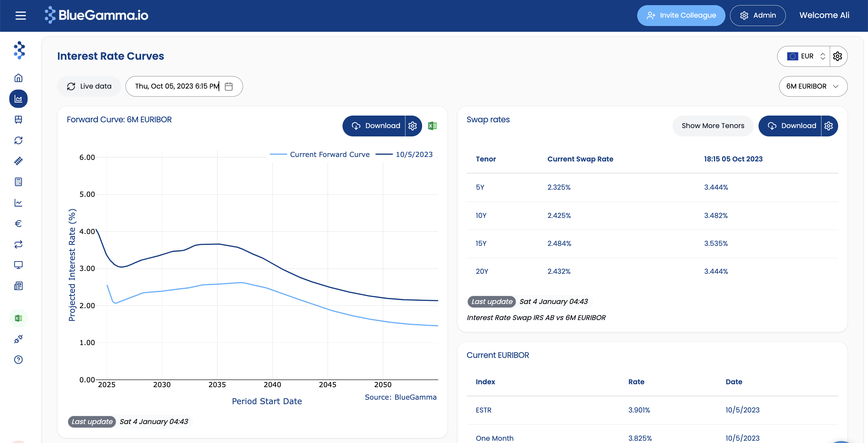
Task: Open the EUR currency selector
Action: 804,56
